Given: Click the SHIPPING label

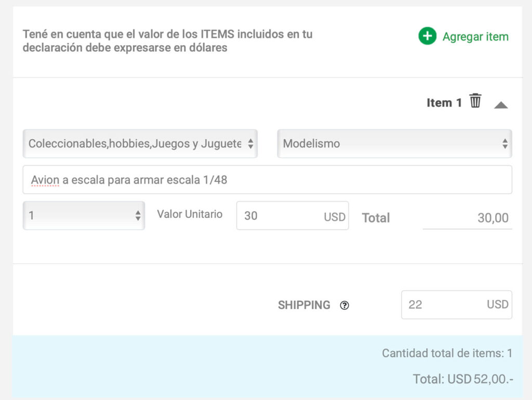Looking at the screenshot, I should pos(304,305).
